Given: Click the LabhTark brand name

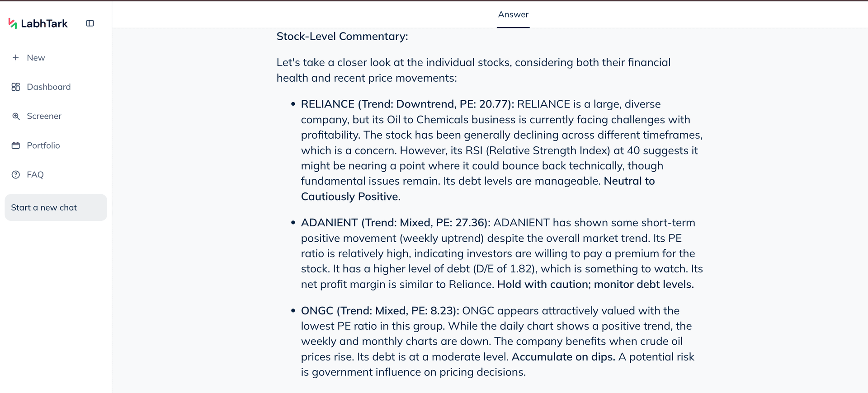Looking at the screenshot, I should tap(44, 23).
